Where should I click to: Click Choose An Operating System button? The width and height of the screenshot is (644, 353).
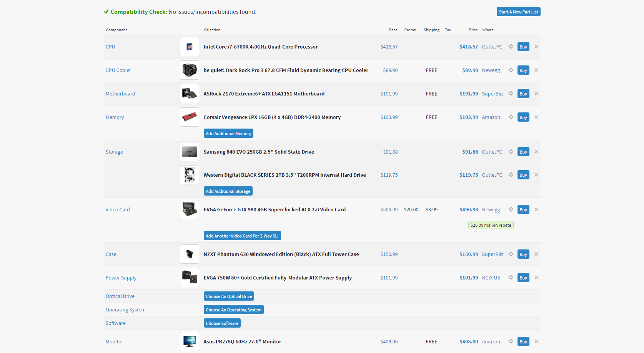tap(234, 310)
